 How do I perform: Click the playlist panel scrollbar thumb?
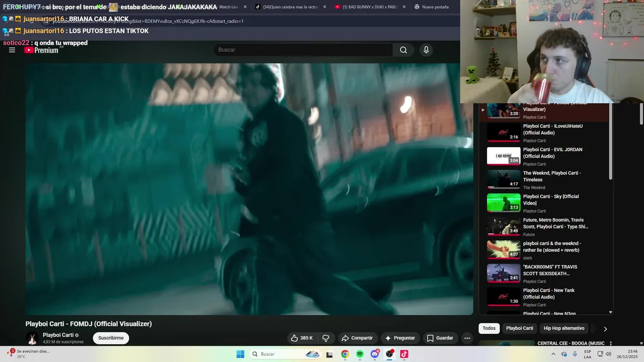pyautogui.click(x=611, y=142)
